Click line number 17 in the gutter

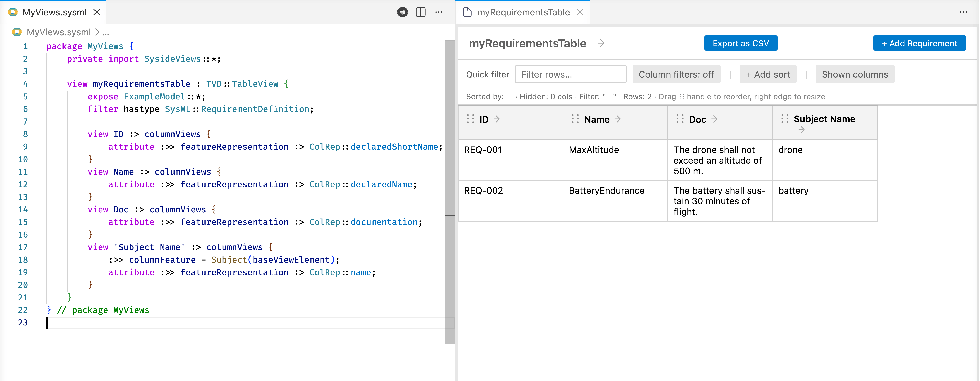[x=23, y=247]
